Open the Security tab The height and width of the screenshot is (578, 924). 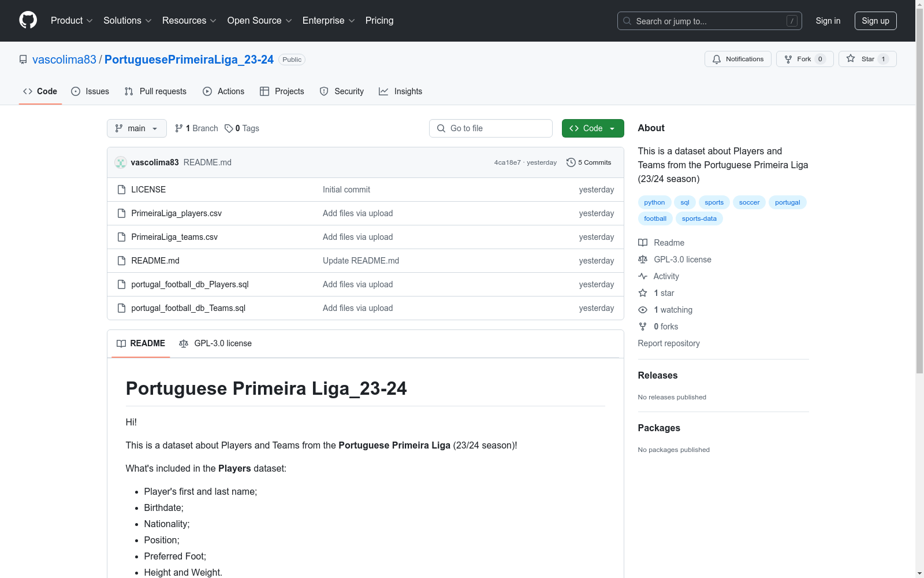[342, 91]
